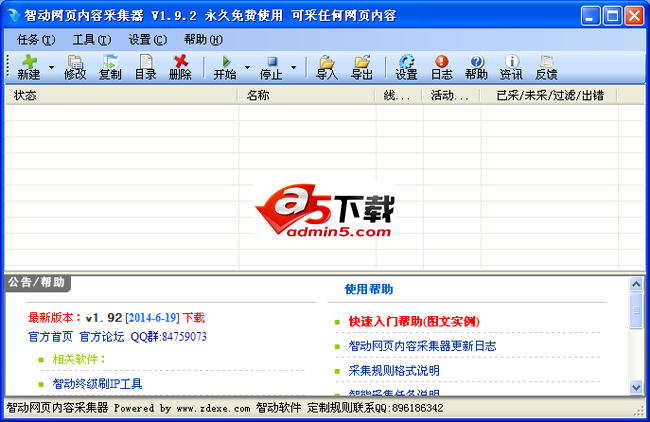
Task: Click the 反馈 (Feedback) toolbar icon
Action: coord(546,67)
